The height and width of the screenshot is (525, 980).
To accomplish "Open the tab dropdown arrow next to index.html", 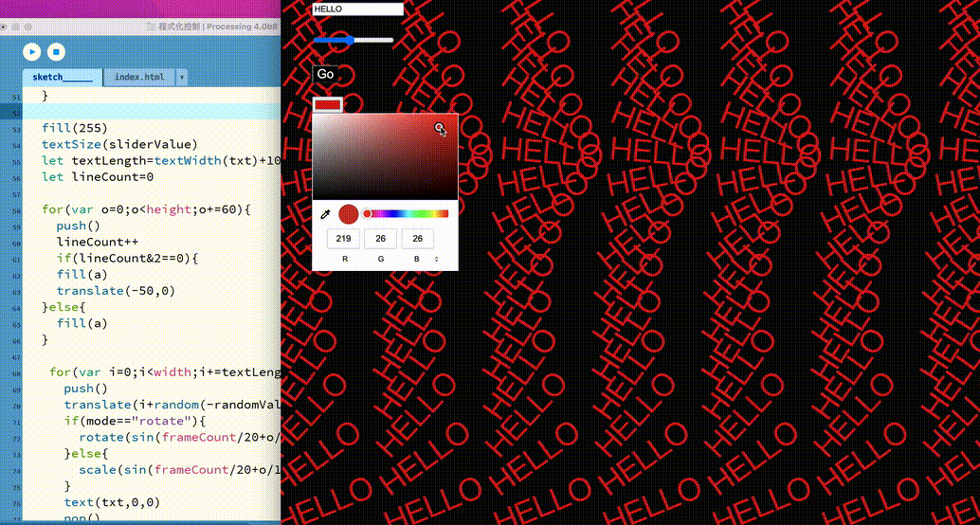I will coord(182,78).
